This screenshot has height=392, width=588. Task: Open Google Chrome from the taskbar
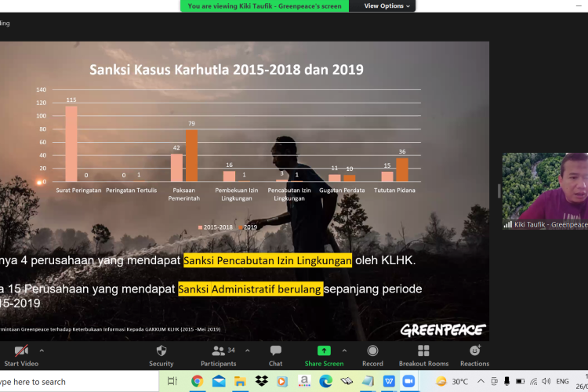[x=197, y=381]
